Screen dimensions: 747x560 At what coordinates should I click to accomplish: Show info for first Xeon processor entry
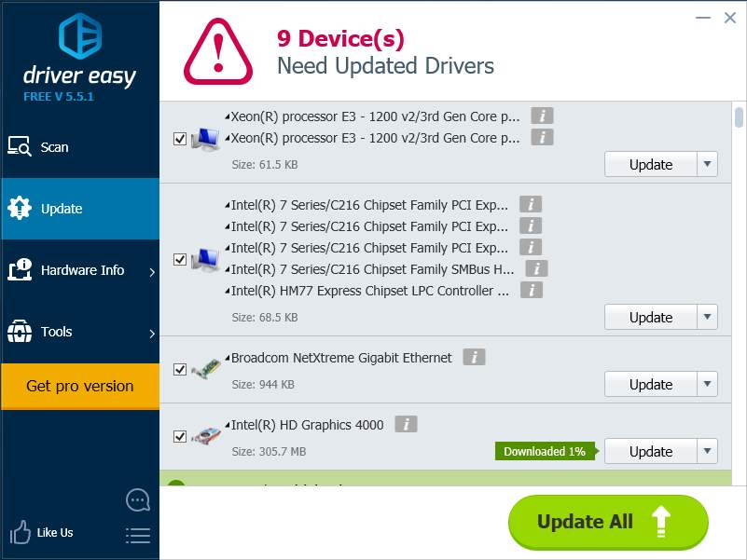click(x=542, y=116)
